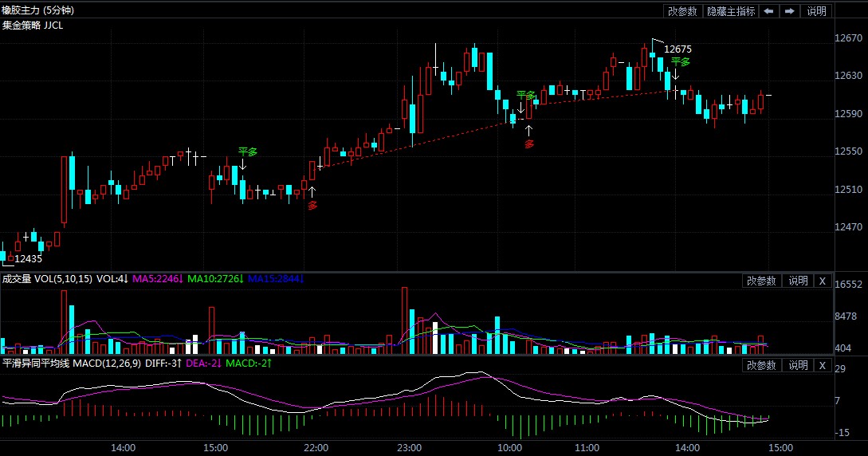
Task: Click the 12470 price axis label
Action: coord(849,227)
